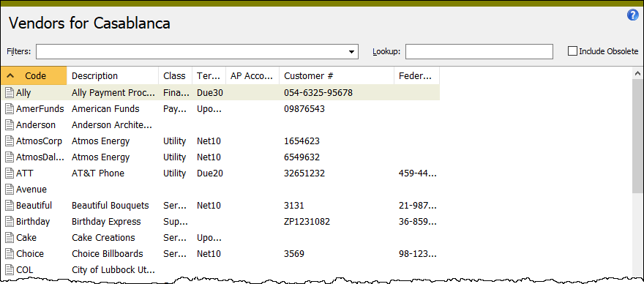644x284 pixels.
Task: Open the Filters dropdown arrow
Action: tap(351, 52)
